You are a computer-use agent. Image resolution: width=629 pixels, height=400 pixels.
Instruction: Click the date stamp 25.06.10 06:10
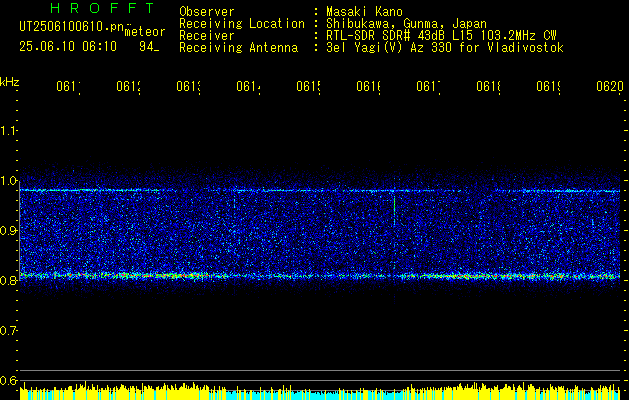tap(68, 47)
